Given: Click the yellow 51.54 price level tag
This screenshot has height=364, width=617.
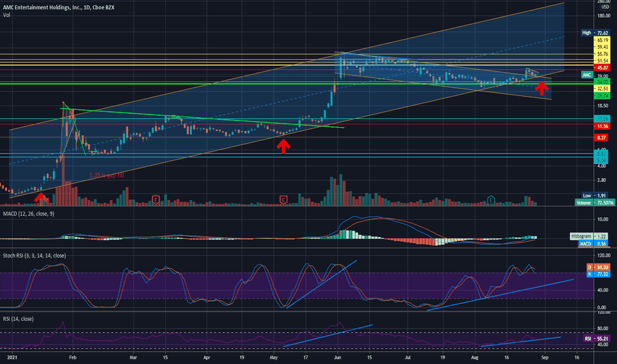Looking at the screenshot, I should pos(602,61).
